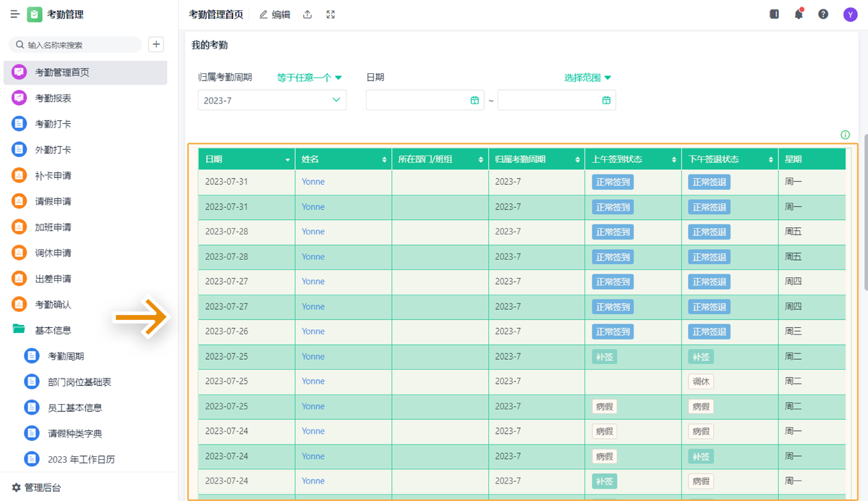Open the notifications bell
This screenshot has width=868, height=501.
click(799, 14)
